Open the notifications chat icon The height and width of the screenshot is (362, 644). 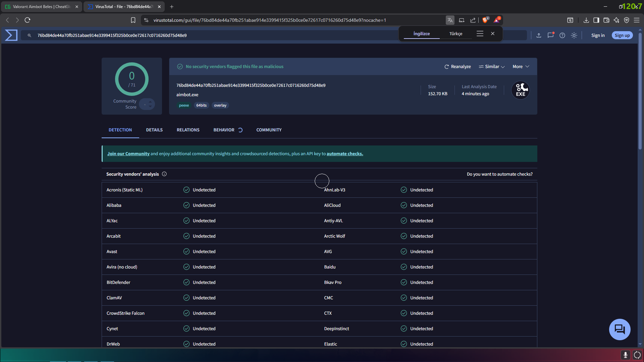[x=550, y=35]
